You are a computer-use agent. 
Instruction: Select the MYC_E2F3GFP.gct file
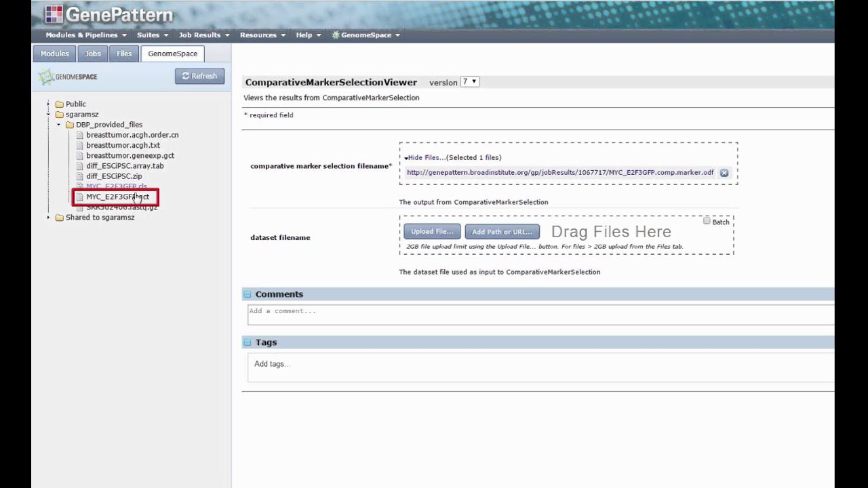(x=117, y=197)
